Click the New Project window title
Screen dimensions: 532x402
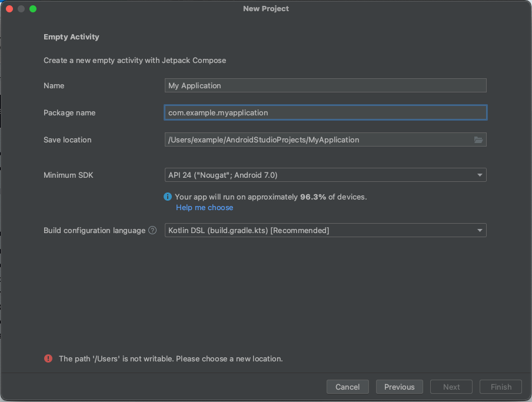tap(266, 8)
